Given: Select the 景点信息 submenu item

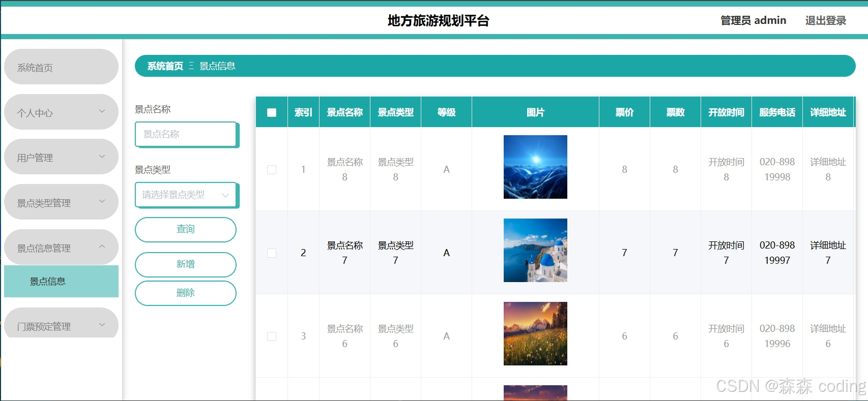Looking at the screenshot, I should click(x=61, y=281).
